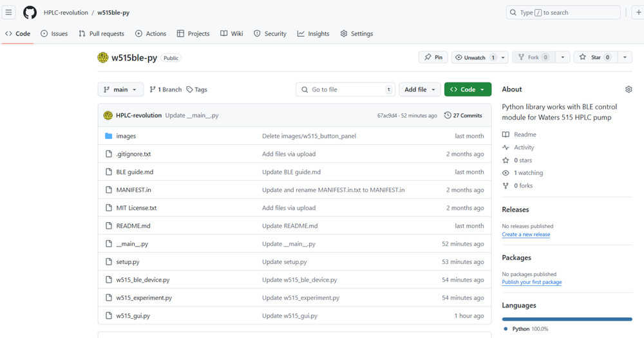
Task: Open the README.md file
Action: pos(133,226)
